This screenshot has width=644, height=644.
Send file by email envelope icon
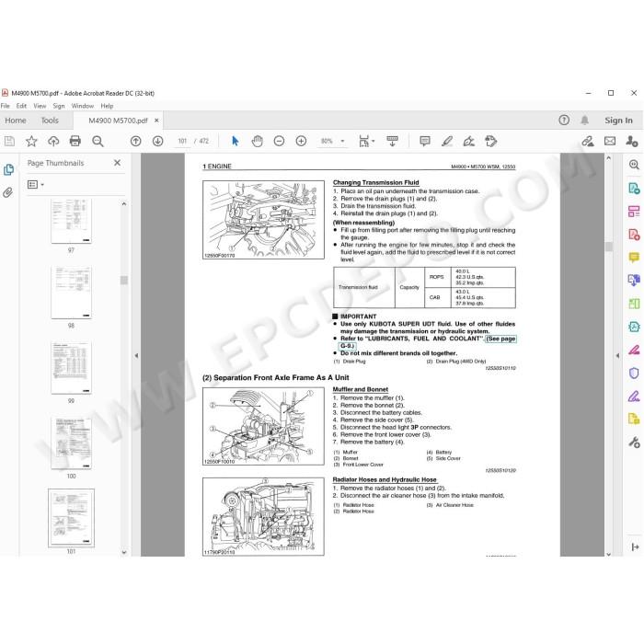click(x=610, y=142)
